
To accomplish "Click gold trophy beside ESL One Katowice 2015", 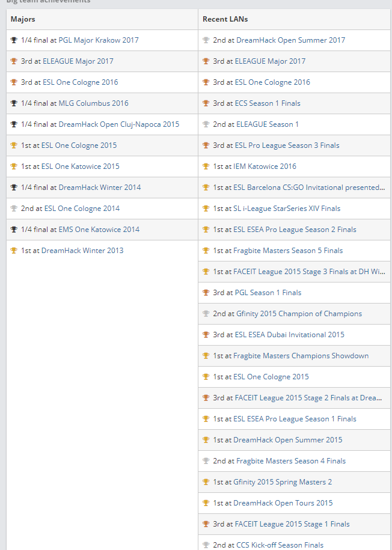I will [14, 167].
